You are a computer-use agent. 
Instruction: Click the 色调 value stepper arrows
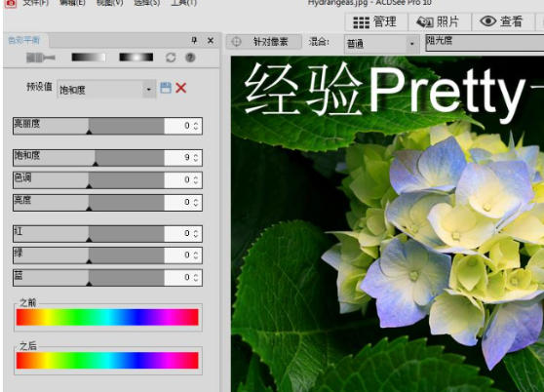pyautogui.click(x=196, y=180)
